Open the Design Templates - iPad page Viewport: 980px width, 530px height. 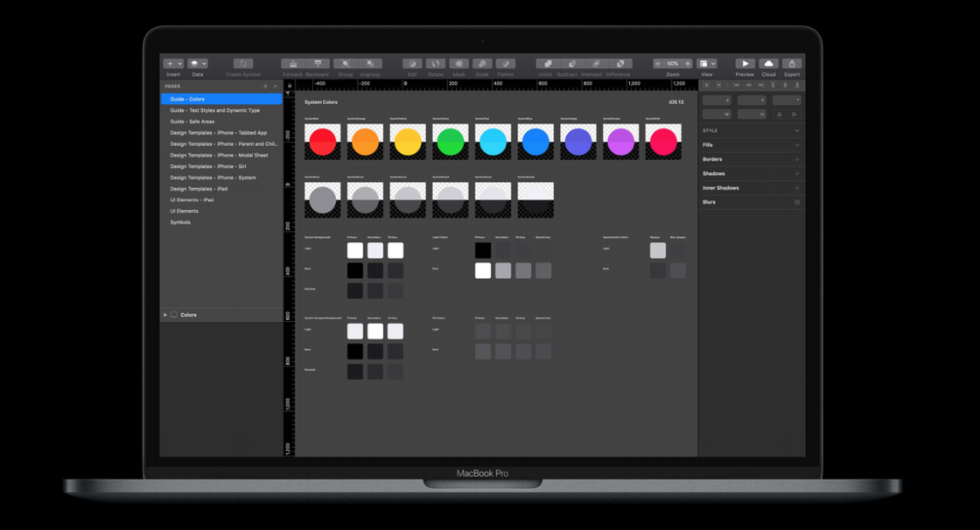pyautogui.click(x=221, y=189)
